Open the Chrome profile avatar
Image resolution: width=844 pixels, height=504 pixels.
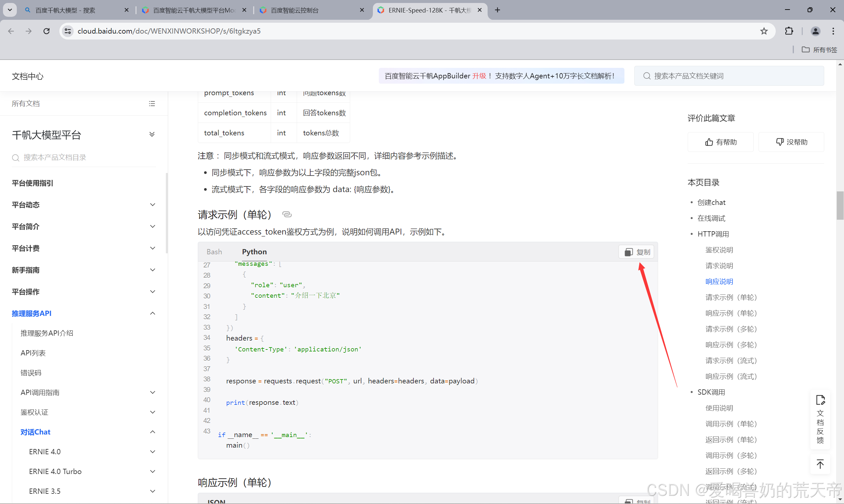point(815,31)
